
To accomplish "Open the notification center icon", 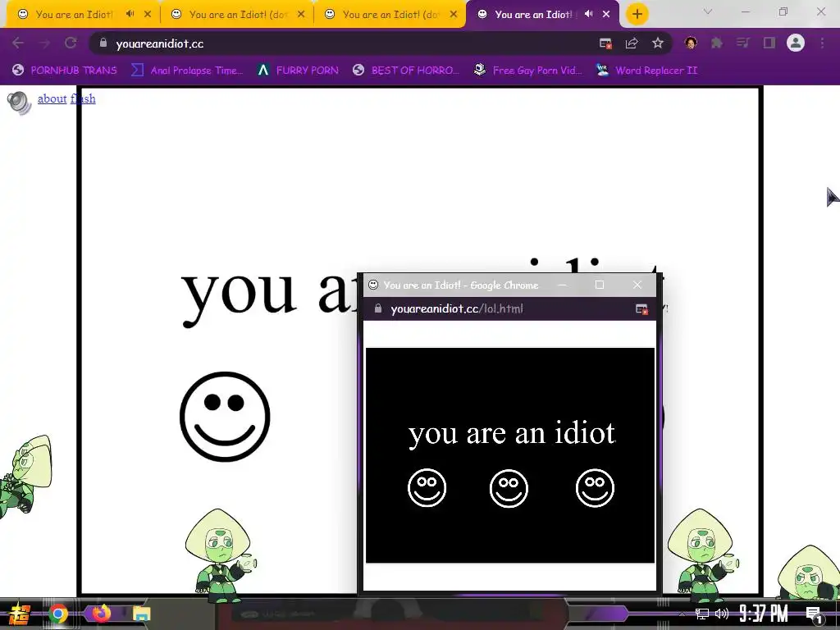I will click(x=815, y=614).
